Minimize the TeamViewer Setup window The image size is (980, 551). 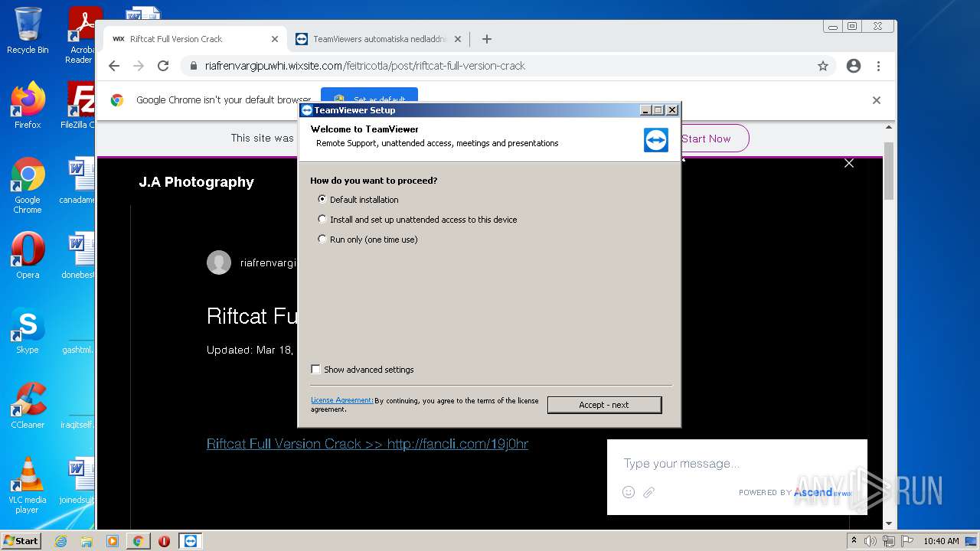645,110
